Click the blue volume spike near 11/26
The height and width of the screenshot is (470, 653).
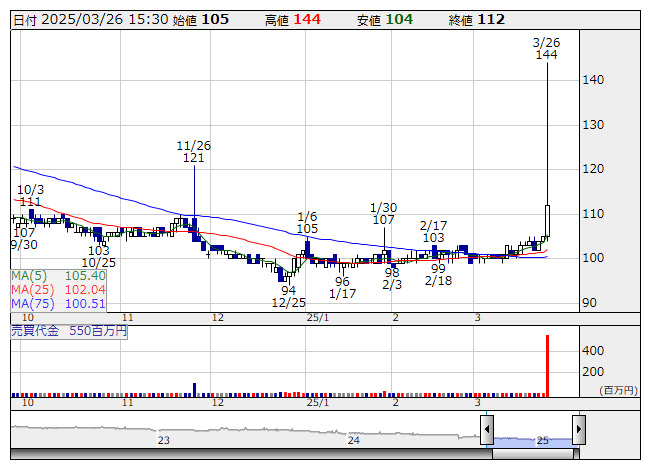[194, 390]
